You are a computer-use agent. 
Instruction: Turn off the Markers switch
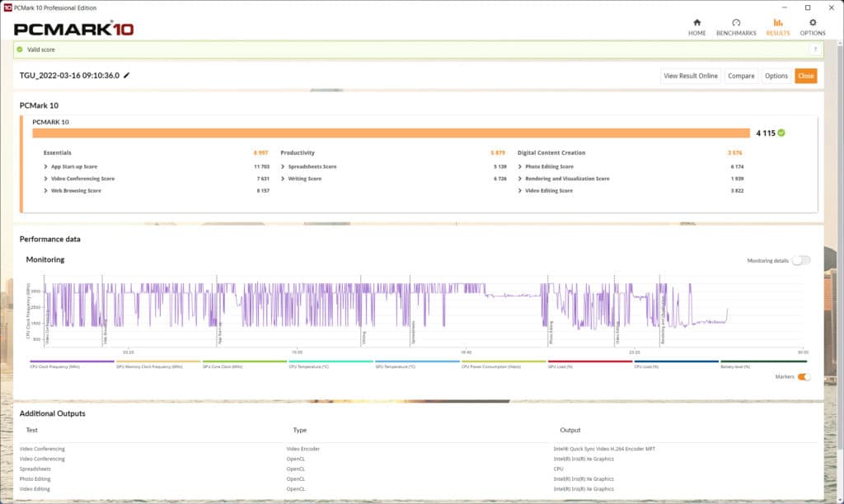804,377
